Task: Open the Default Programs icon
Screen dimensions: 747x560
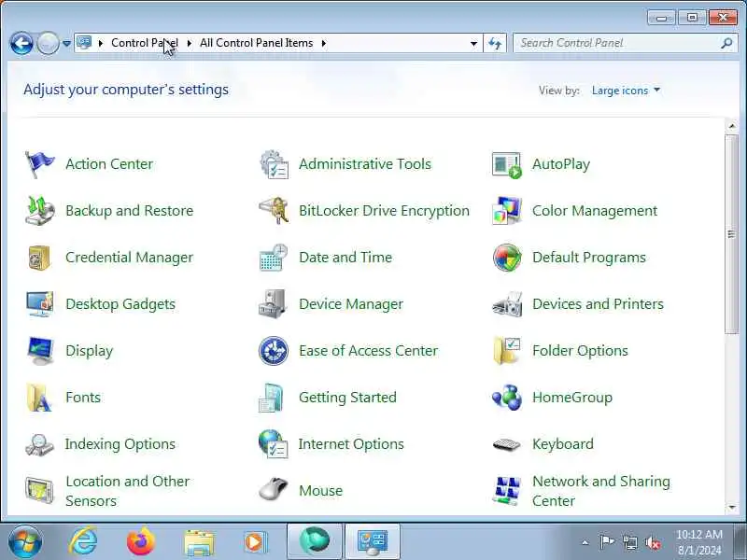Action: click(x=507, y=258)
